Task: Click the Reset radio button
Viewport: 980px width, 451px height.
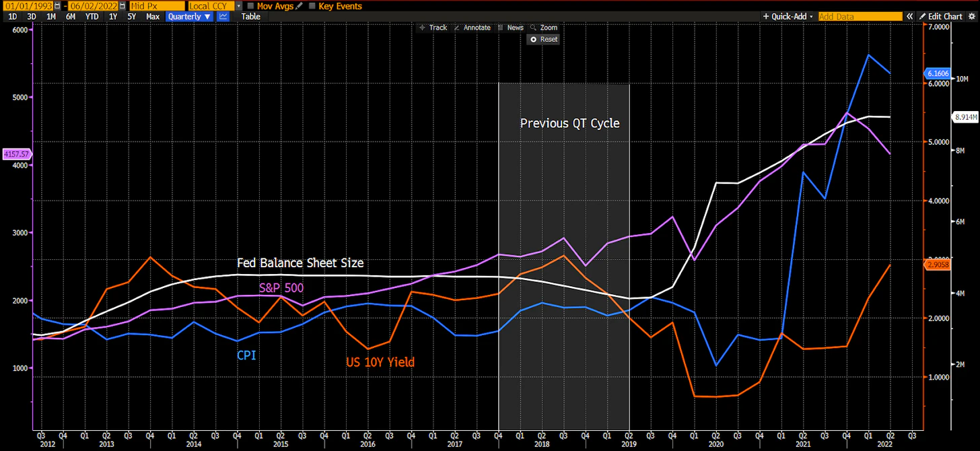Action: (544, 39)
